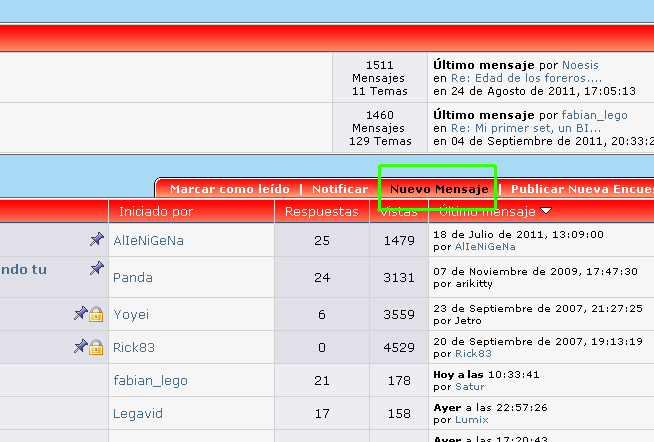Click '23 de Septiembre de 2007, 21:27:25' date
This screenshot has height=442, width=654.
coord(538,309)
